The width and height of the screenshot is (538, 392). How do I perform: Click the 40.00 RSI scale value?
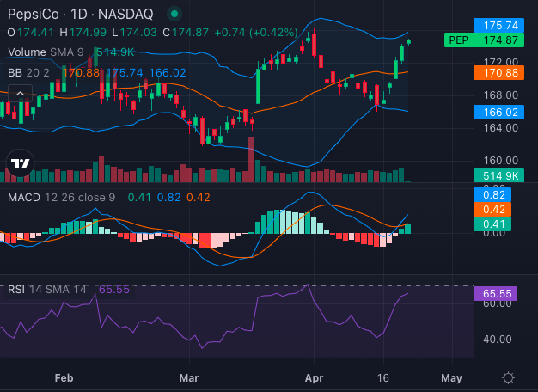click(x=497, y=340)
